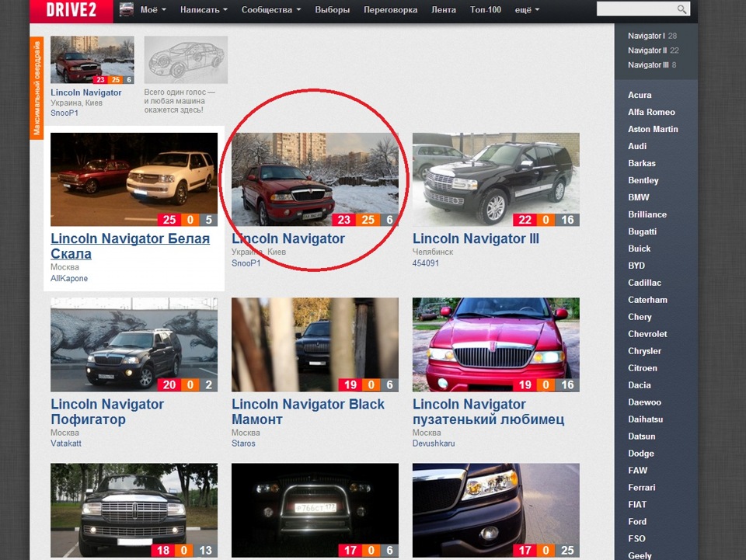This screenshot has height=560, width=746.
Task: Open Lincoln Navigator Пофигатор title link
Action: 107,412
